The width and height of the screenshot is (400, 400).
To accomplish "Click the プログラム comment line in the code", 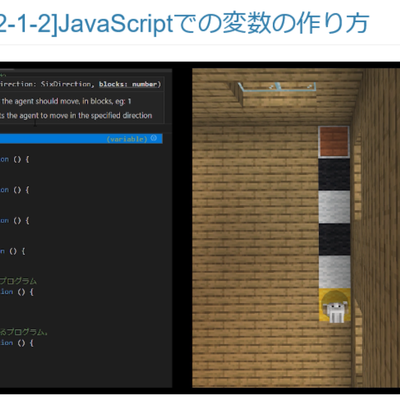I will pyautogui.click(x=18, y=281).
